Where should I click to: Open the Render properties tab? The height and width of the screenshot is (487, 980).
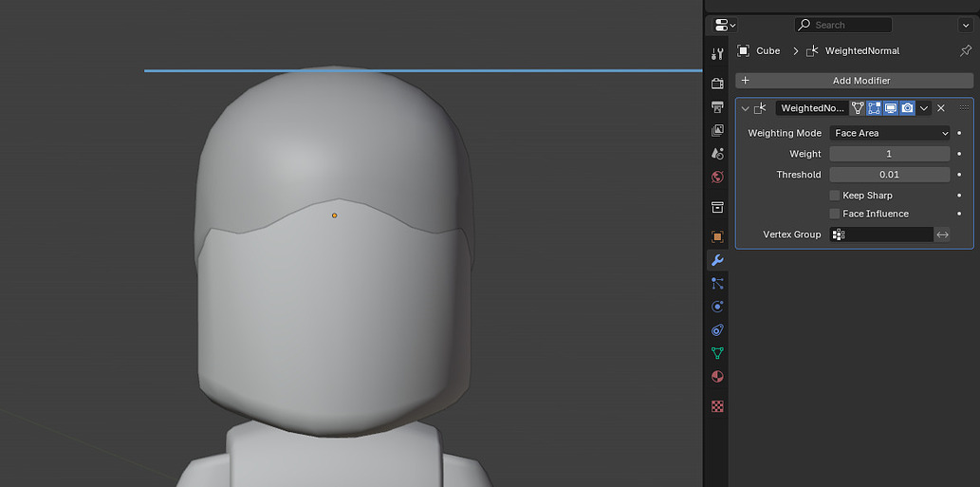click(717, 84)
